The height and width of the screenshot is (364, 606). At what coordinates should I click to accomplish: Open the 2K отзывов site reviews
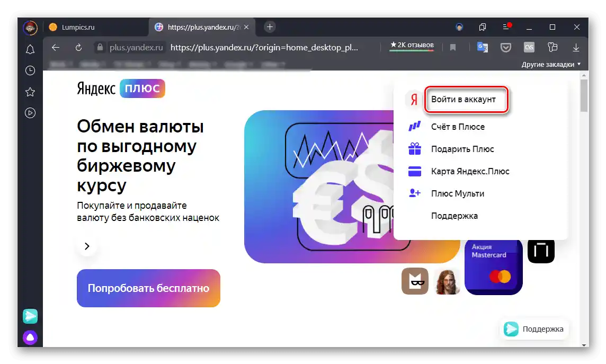412,46
